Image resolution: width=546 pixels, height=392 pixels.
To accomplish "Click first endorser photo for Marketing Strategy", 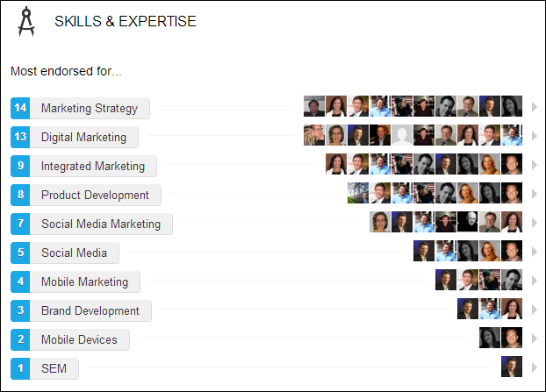I will [x=314, y=107].
